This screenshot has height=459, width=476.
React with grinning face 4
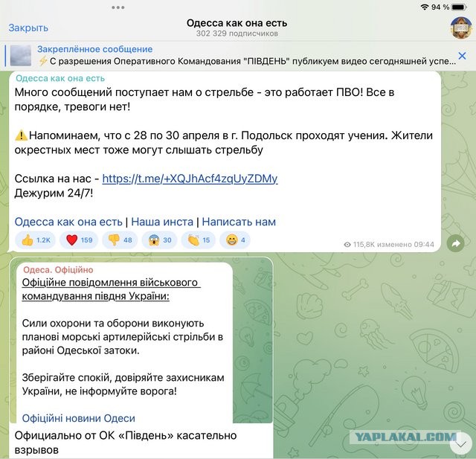tap(235, 240)
